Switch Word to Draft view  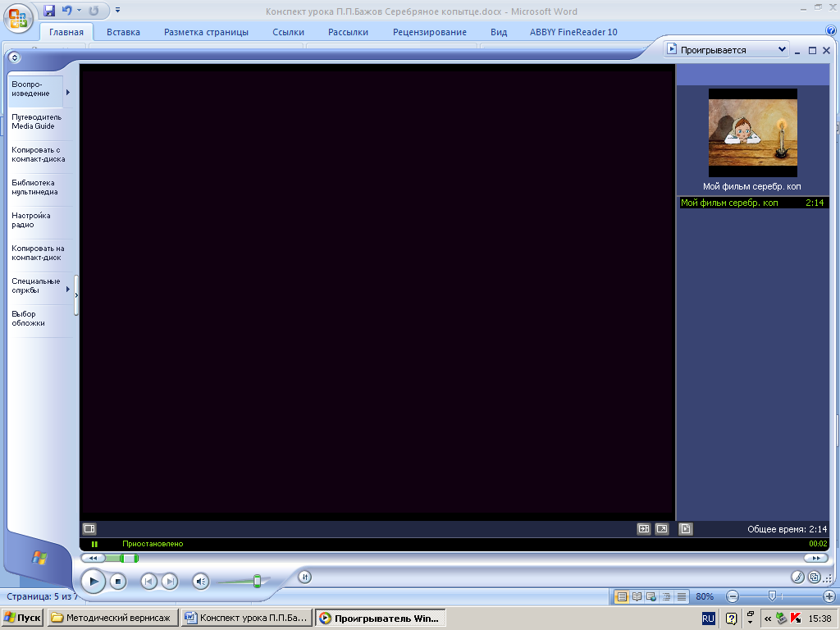[682, 596]
